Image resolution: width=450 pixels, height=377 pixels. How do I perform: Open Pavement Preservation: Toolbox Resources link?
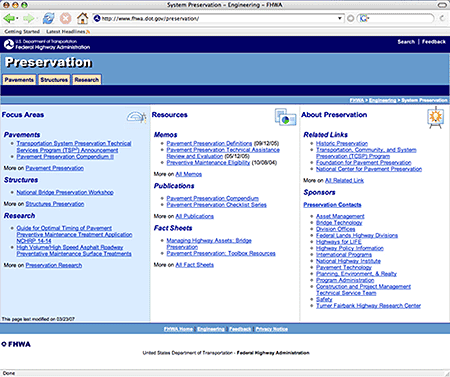point(221,253)
